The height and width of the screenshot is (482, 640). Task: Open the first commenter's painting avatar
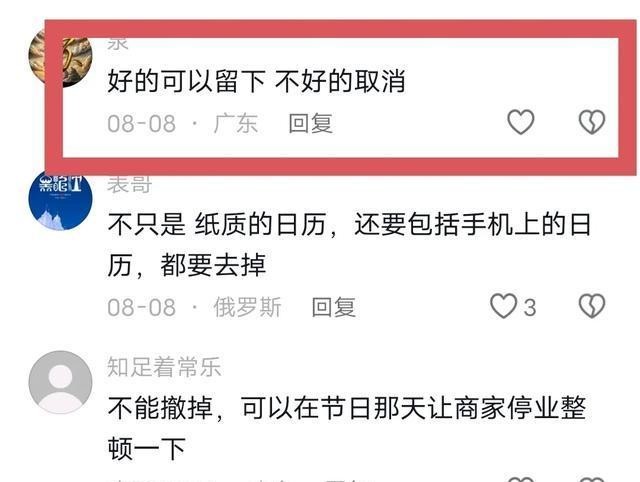60,57
